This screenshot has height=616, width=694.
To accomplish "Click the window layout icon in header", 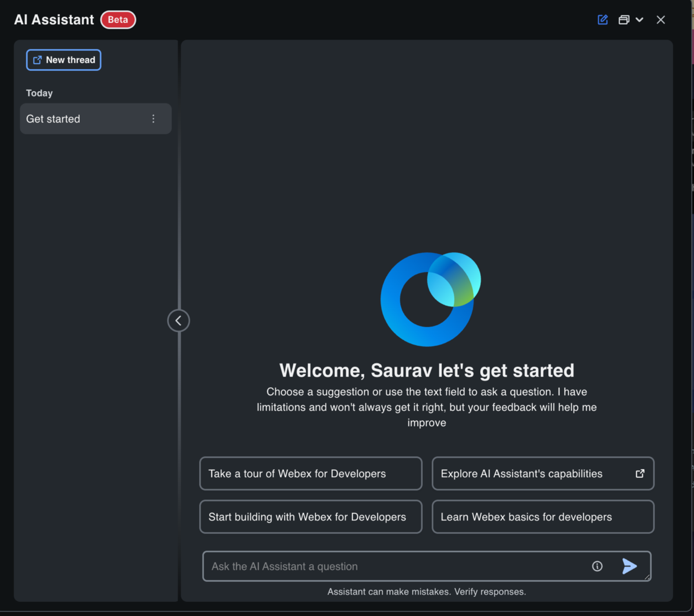I will [624, 20].
